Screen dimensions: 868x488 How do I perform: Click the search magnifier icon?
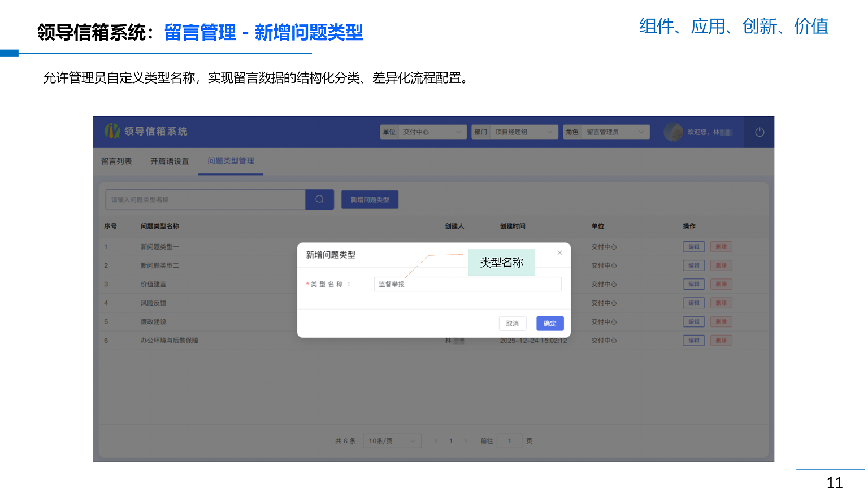319,199
